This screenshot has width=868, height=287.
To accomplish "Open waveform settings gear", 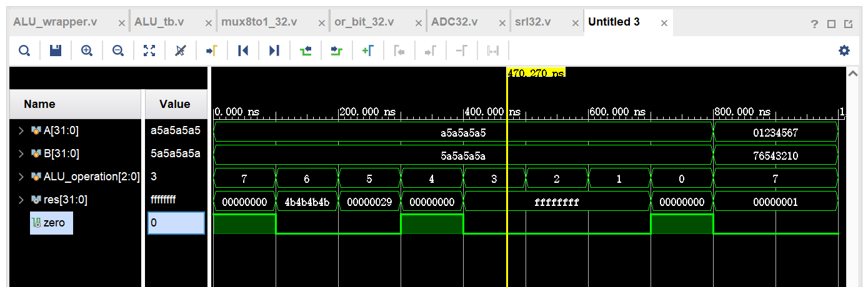I will coord(844,51).
